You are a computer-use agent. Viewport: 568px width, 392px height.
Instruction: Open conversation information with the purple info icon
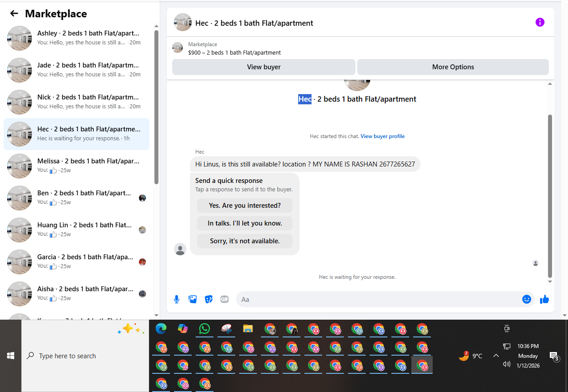click(x=540, y=22)
